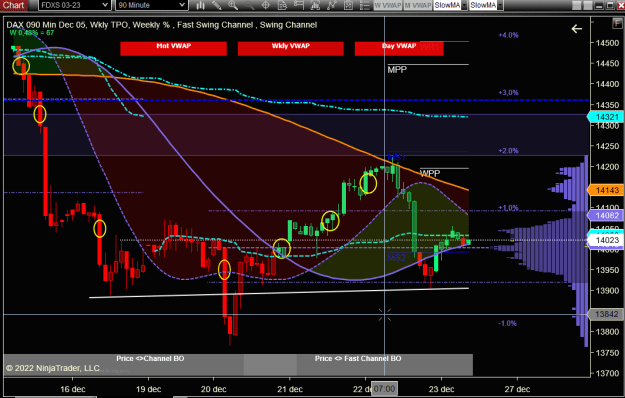Click the white 14023 current price marker
625x398 pixels.
click(606, 240)
